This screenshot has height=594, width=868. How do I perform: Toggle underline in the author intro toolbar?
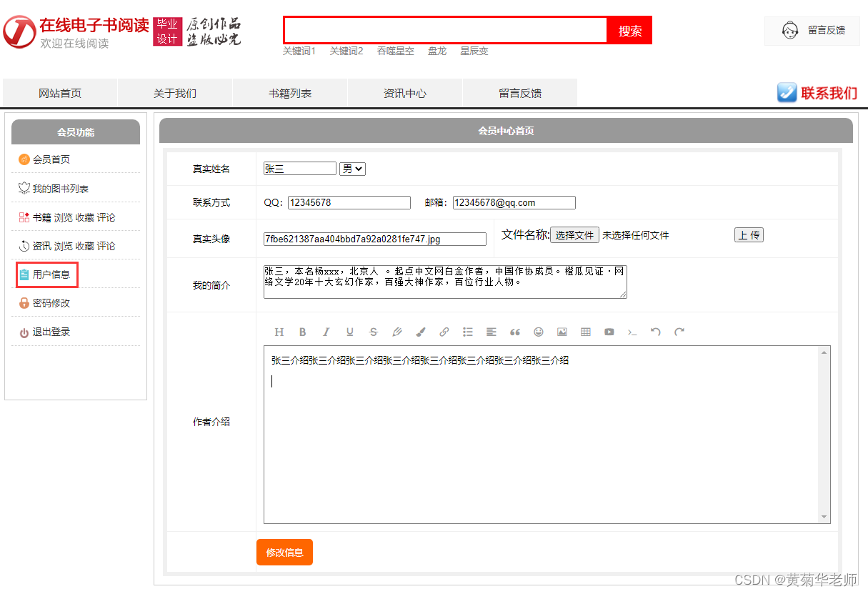[x=349, y=332]
